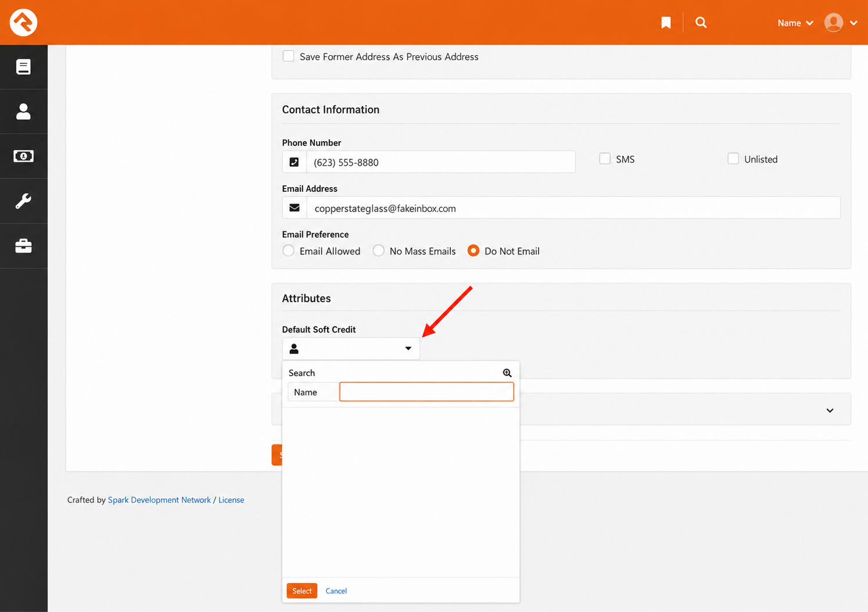The image size is (868, 612).
Task: Select the Email Allowed option
Action: coord(288,250)
